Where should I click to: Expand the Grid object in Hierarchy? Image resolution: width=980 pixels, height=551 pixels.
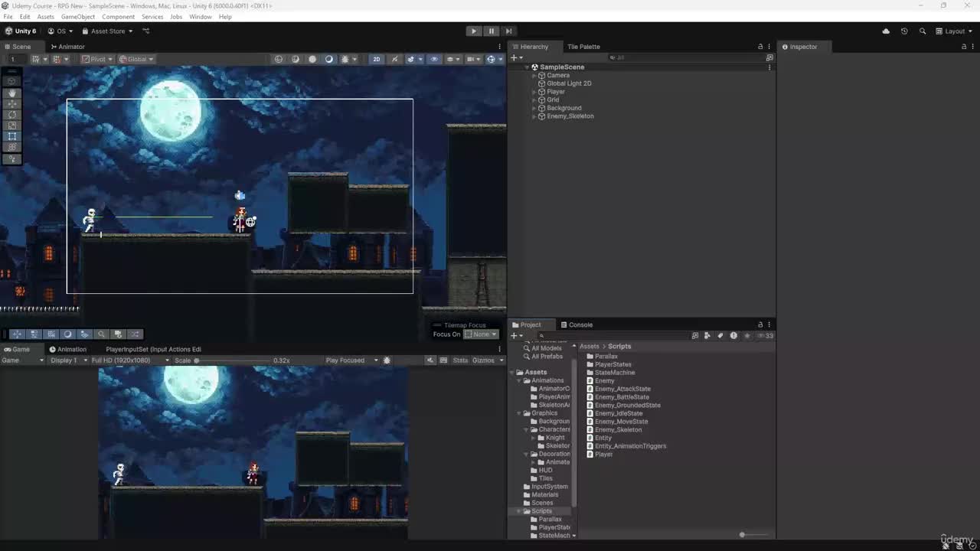(534, 100)
